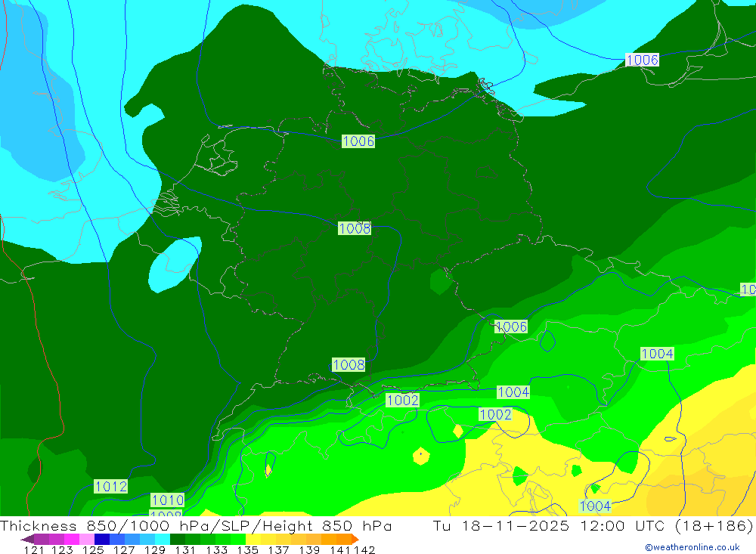The image size is (756, 554).
Task: Click the legend value 129
Action: [x=154, y=549]
